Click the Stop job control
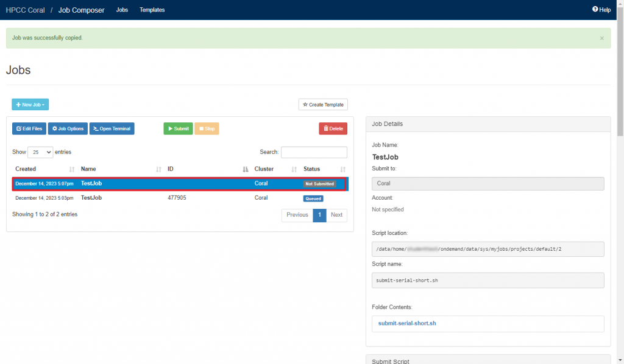 [207, 128]
